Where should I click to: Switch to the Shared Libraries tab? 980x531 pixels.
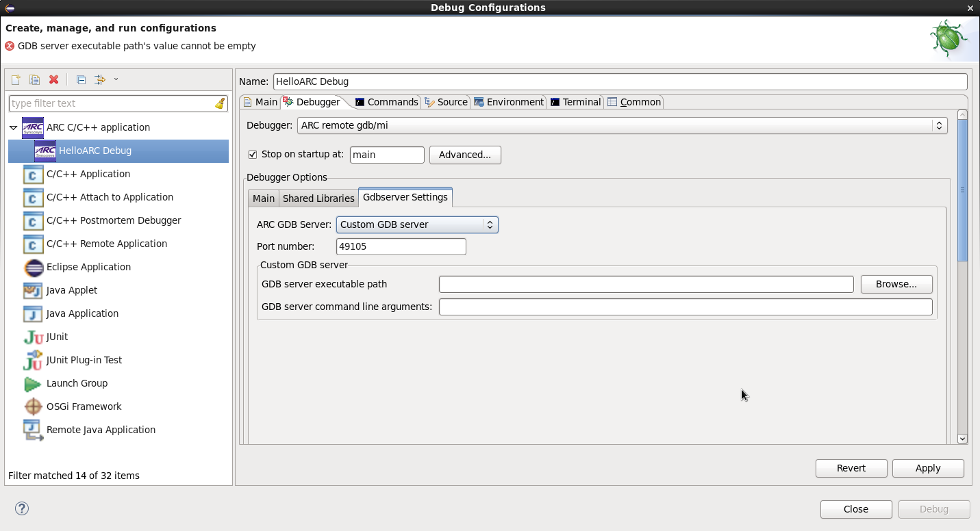[x=318, y=198]
